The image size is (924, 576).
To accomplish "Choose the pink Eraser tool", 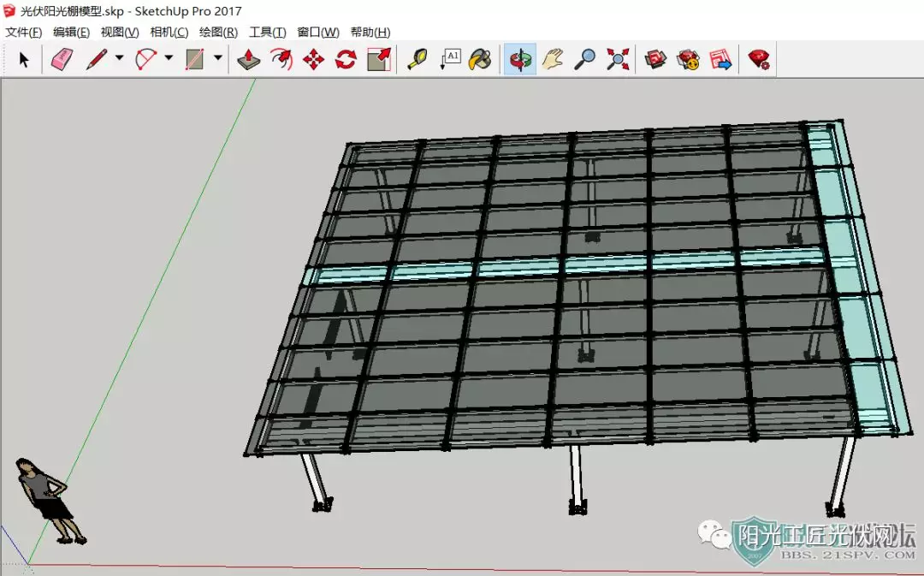I will coord(62,60).
